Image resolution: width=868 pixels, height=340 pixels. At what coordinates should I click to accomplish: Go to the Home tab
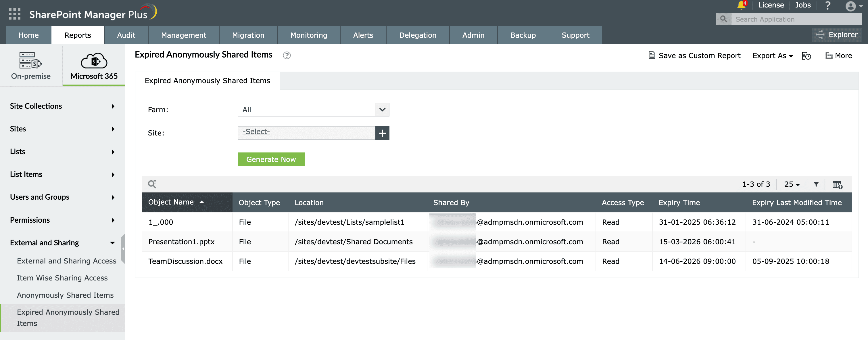(x=29, y=35)
